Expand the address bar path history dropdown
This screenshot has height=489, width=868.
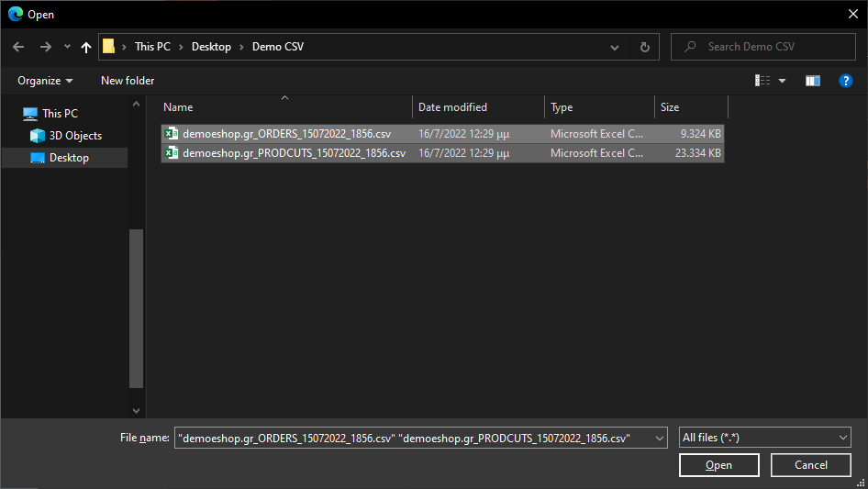tap(615, 47)
